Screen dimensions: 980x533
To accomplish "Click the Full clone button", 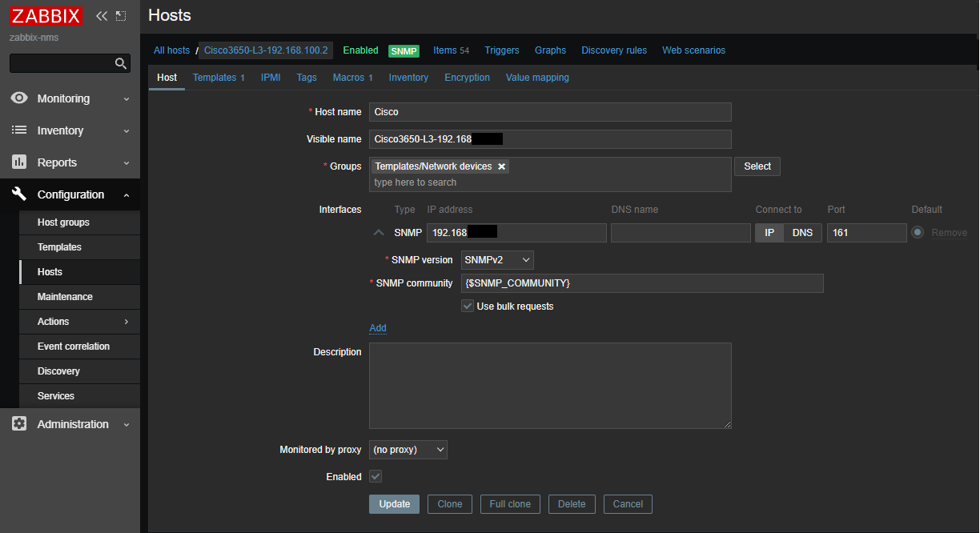I will click(x=510, y=504).
